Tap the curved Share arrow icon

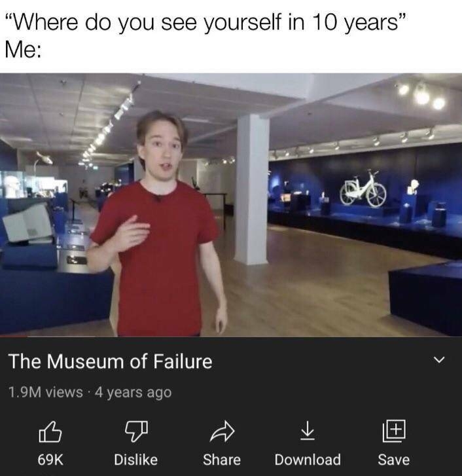tap(222, 431)
